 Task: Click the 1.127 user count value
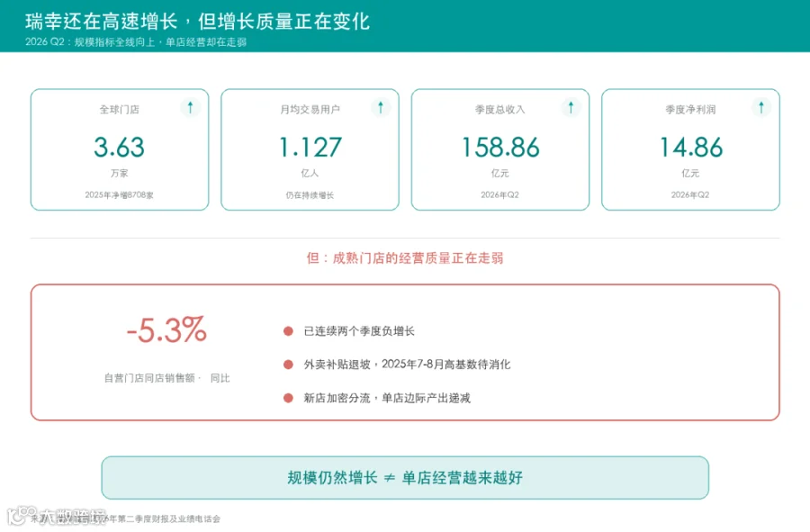310,148
